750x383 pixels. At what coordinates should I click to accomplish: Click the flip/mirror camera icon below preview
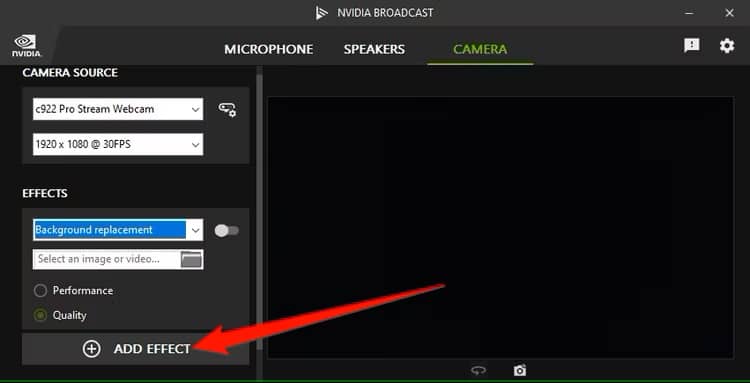click(478, 370)
